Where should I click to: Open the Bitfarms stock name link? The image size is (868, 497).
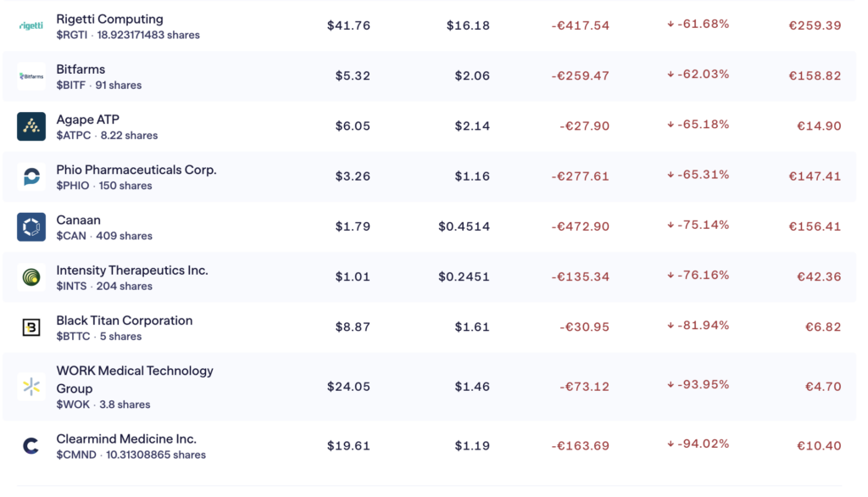tap(81, 69)
